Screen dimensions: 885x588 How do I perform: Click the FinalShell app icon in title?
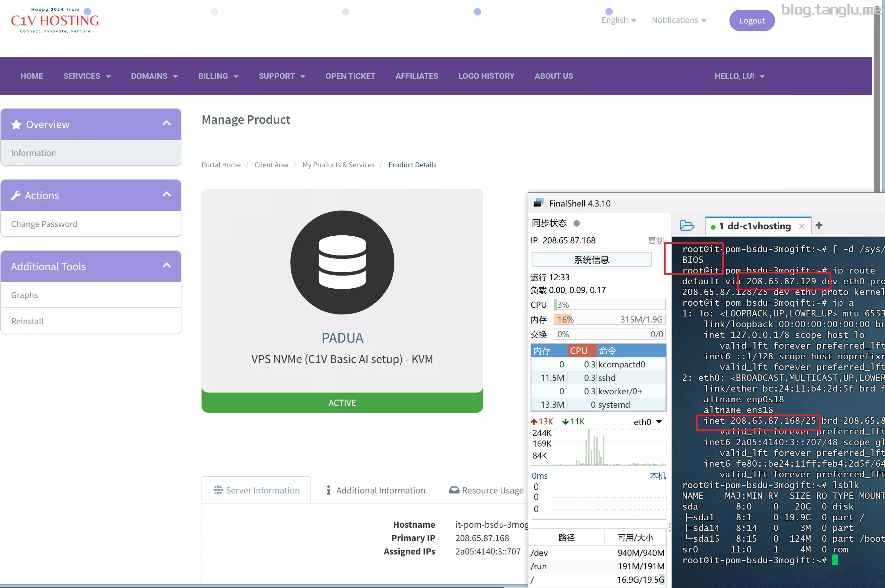tap(538, 203)
